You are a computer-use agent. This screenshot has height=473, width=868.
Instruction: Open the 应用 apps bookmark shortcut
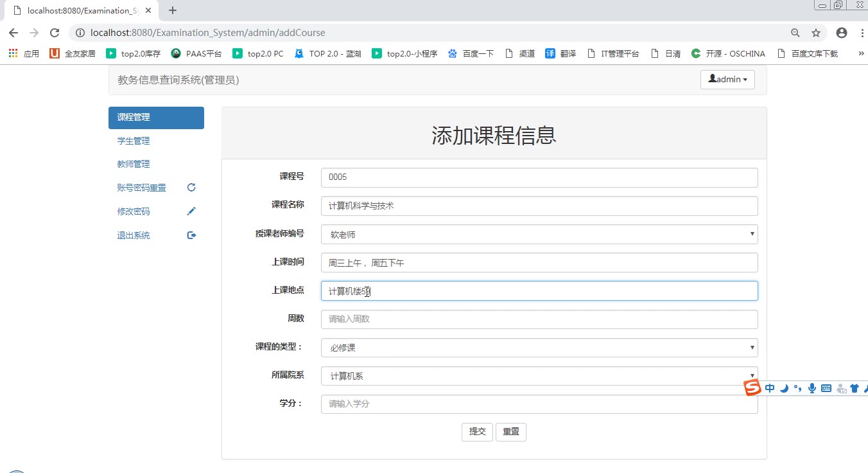point(24,54)
